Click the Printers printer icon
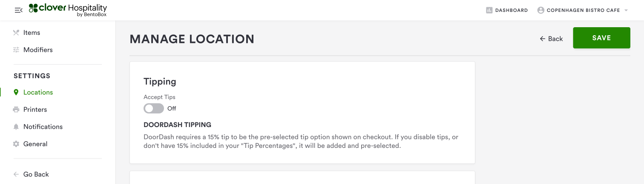 16,110
